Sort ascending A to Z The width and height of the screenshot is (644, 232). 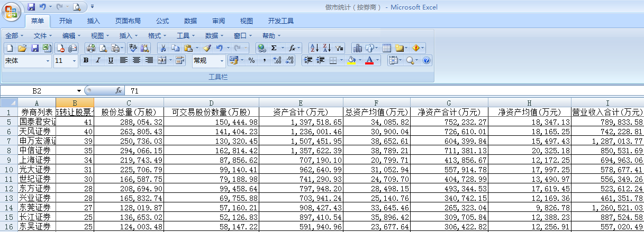315,48
